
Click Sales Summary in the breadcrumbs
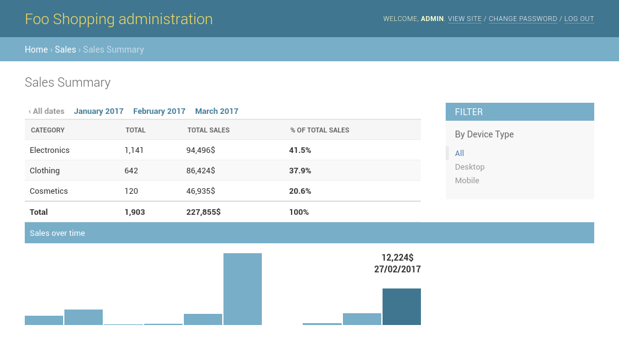click(x=113, y=50)
